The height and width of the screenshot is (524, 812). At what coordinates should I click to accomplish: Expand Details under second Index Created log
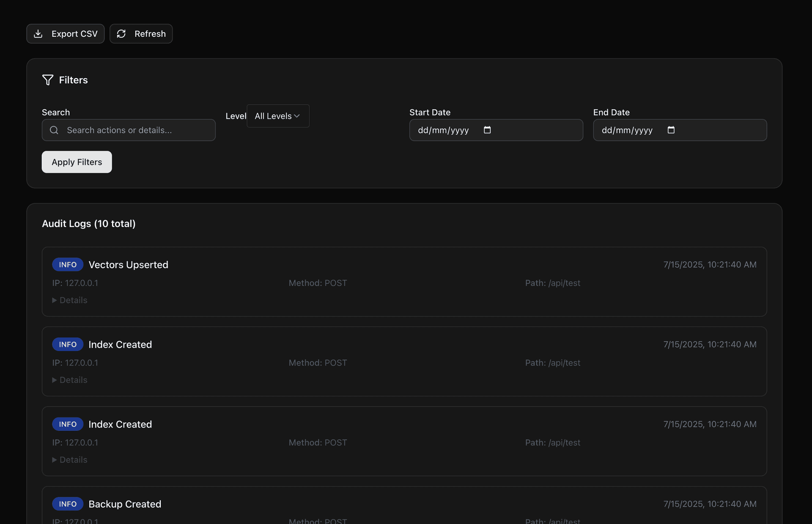[x=70, y=460]
